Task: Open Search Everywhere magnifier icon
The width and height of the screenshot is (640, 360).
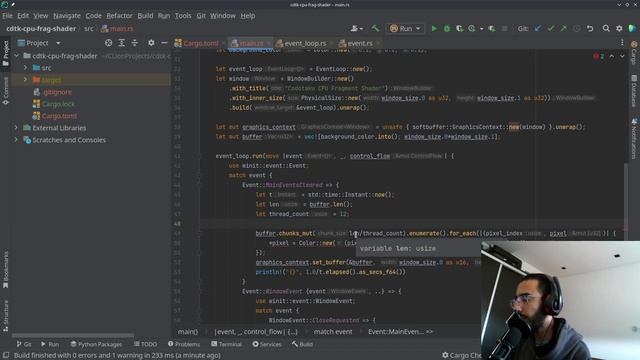Action: (606, 29)
